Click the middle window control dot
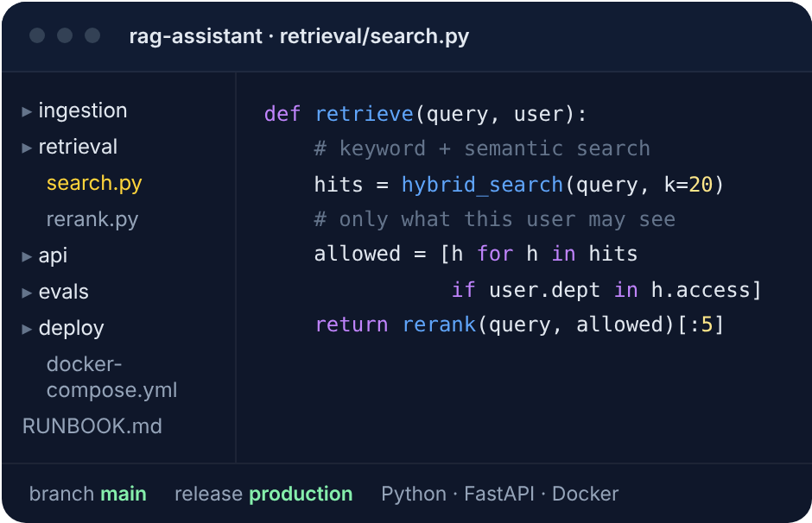The height and width of the screenshot is (523, 812). tap(65, 35)
